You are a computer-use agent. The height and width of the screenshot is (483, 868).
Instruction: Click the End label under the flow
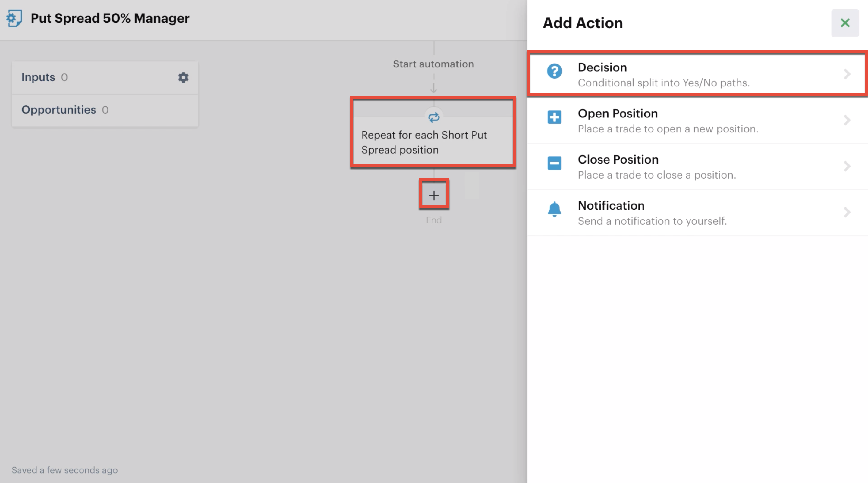click(434, 220)
